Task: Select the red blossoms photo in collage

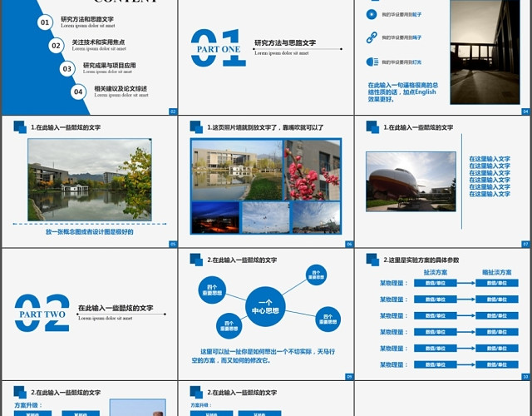Action: (313, 170)
